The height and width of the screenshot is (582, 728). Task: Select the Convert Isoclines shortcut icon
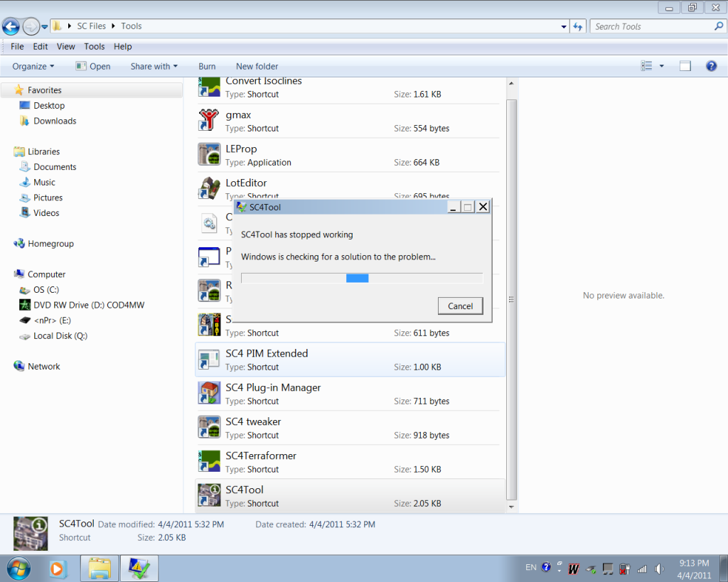pyautogui.click(x=209, y=86)
